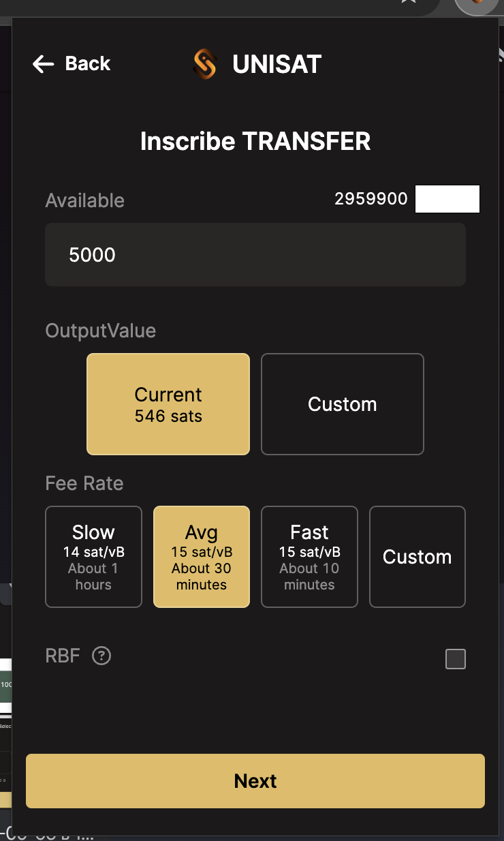This screenshot has width=504, height=841.
Task: Select the Fast fee rate option
Action: tap(309, 557)
